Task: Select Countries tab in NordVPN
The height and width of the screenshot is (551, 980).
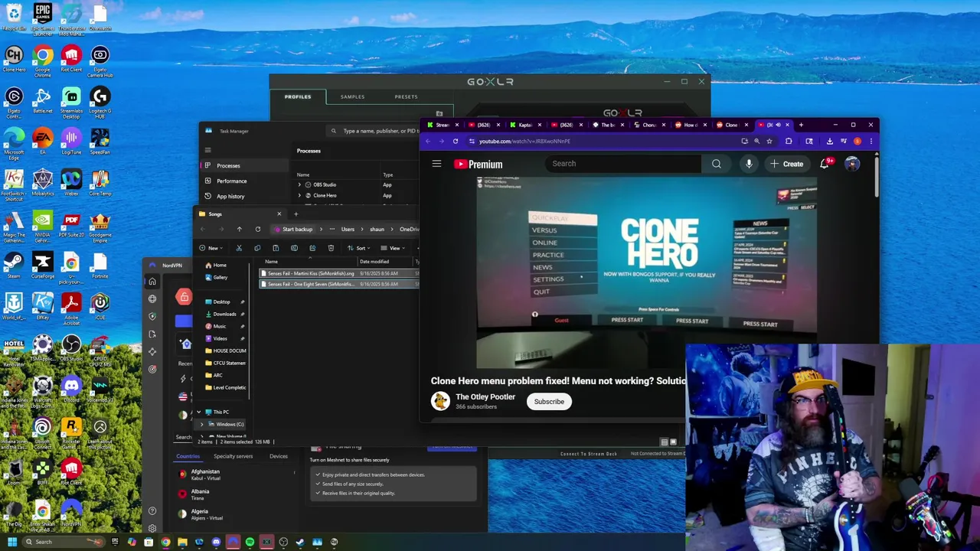Action: (188, 456)
